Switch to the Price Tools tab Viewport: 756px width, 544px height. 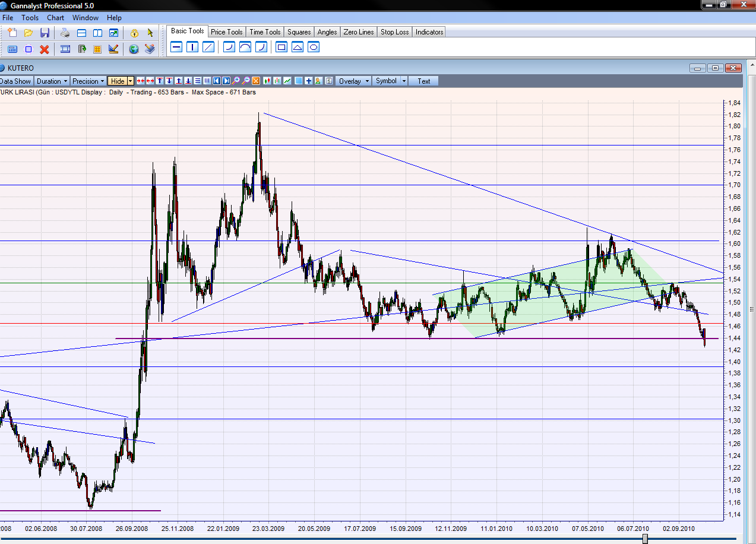click(226, 32)
